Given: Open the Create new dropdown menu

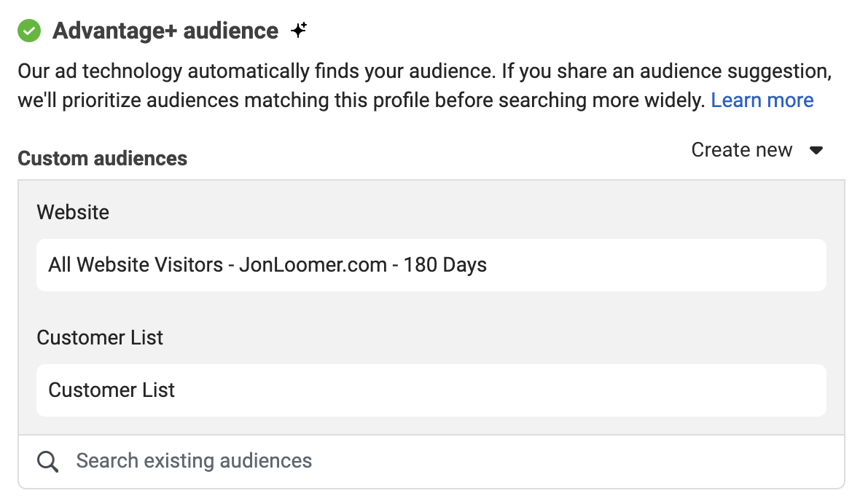Looking at the screenshot, I should tap(757, 149).
